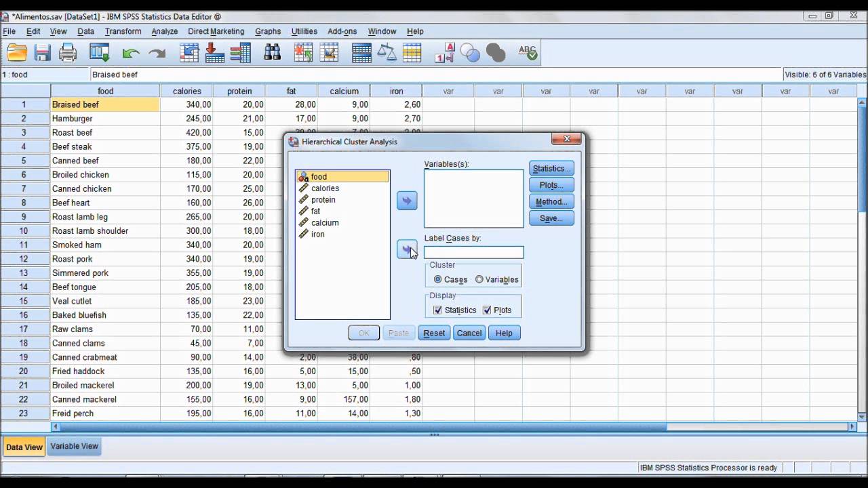Open the Utilities menu
This screenshot has width=868, height=488.
pyautogui.click(x=304, y=31)
